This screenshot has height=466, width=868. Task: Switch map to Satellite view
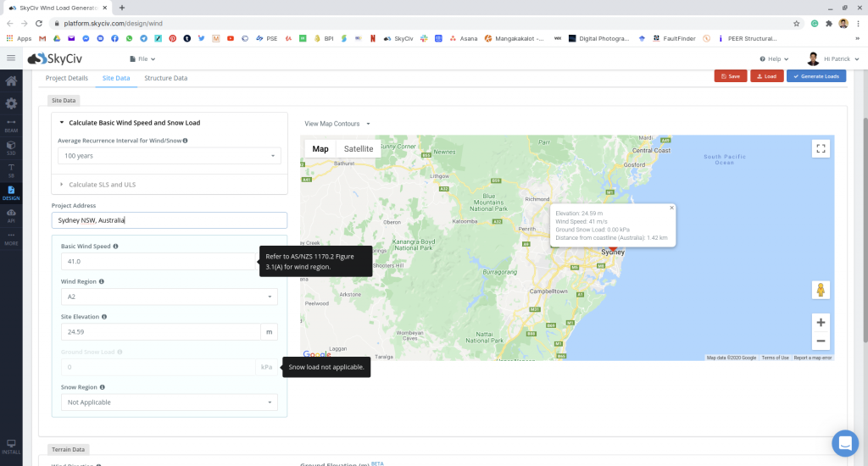click(x=358, y=149)
